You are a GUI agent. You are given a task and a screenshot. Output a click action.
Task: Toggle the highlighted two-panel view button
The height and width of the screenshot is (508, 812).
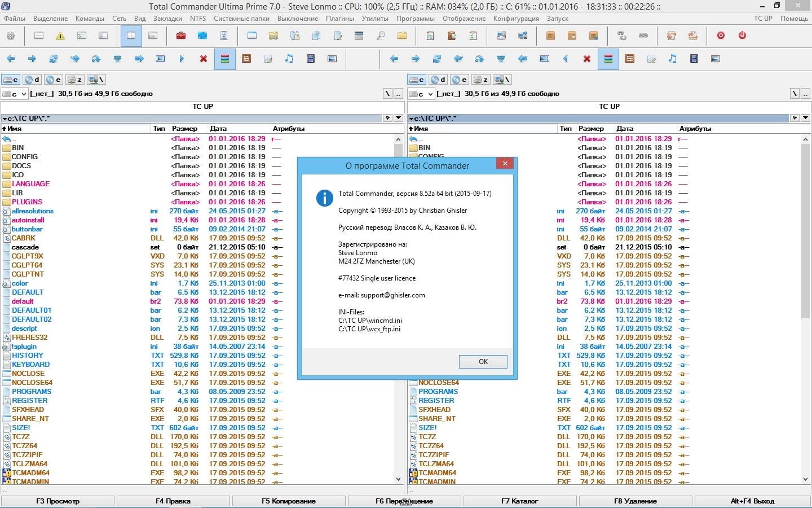[131, 36]
